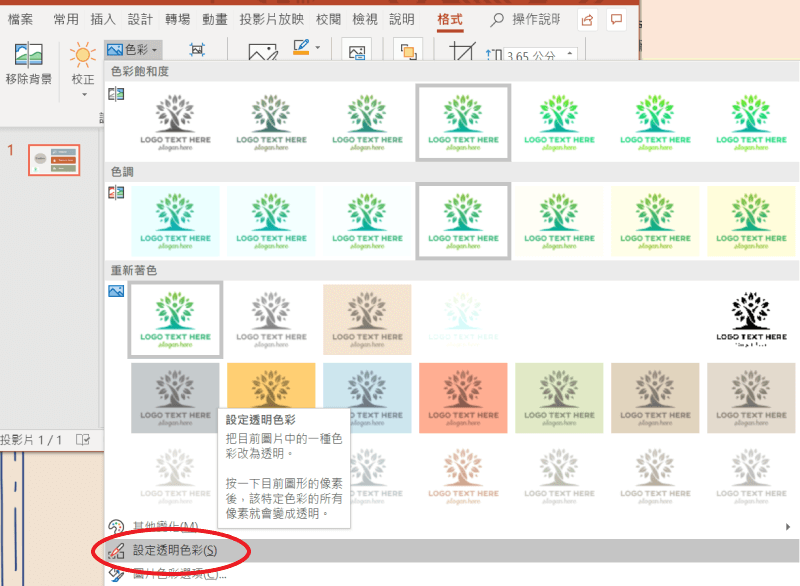Choose second saturation preset from the left
The image size is (800, 586).
271,122
